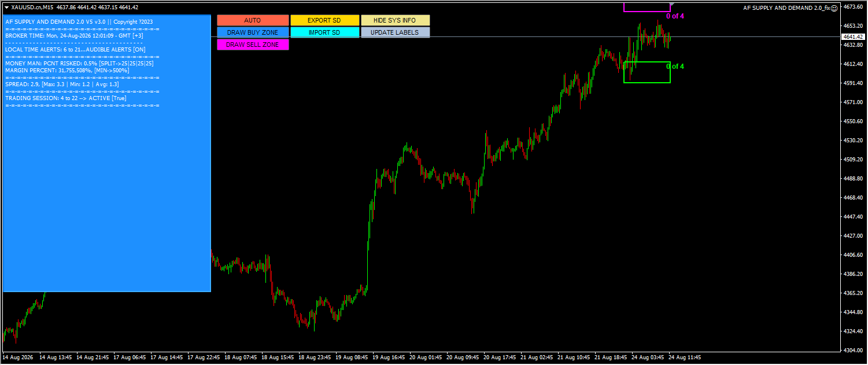
Task: Click the 4673.60 price scale label
Action: pos(853,7)
